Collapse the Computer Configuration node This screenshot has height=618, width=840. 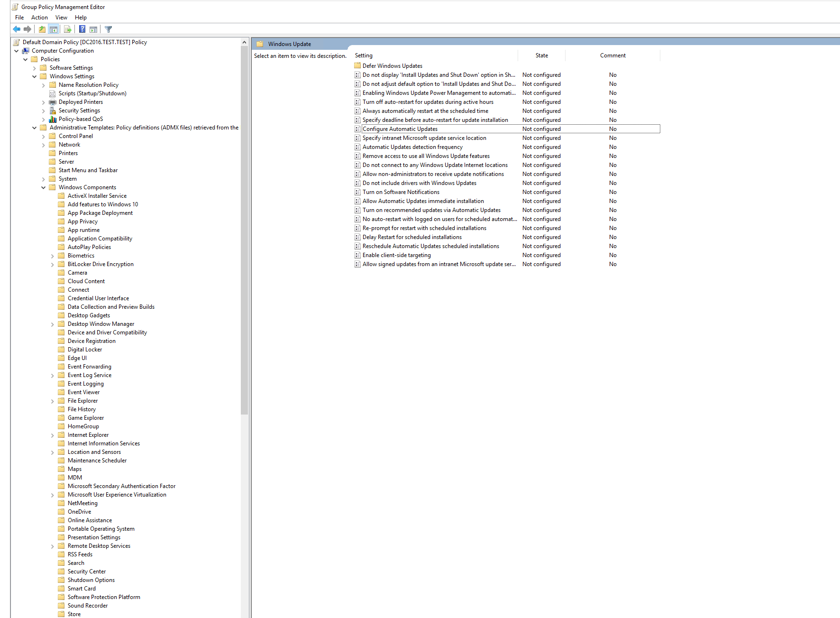click(17, 50)
